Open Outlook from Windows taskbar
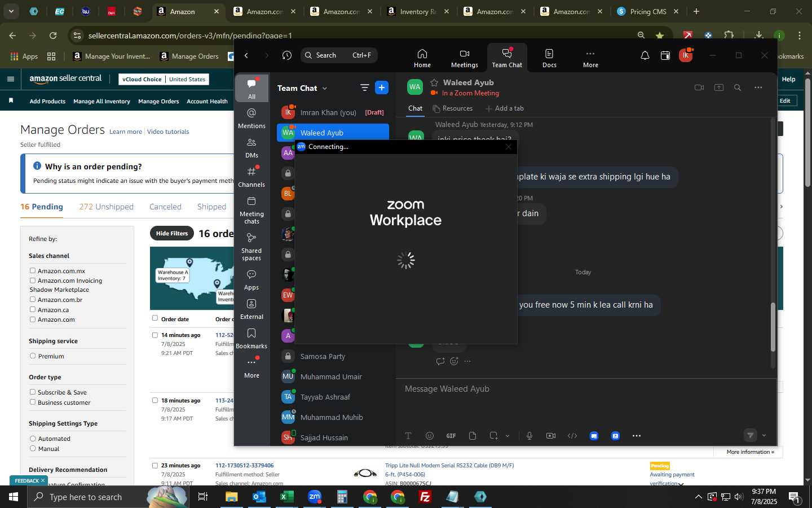Viewport: 812px width, 508px height. coord(259,497)
